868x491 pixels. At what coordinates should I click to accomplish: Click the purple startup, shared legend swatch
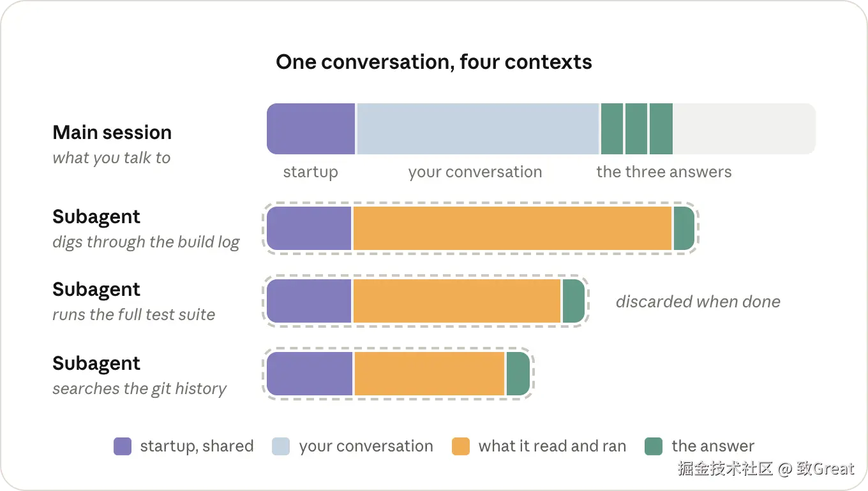click(123, 446)
